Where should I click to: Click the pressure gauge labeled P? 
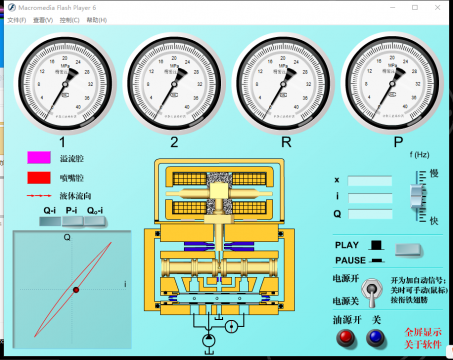pyautogui.click(x=392, y=83)
